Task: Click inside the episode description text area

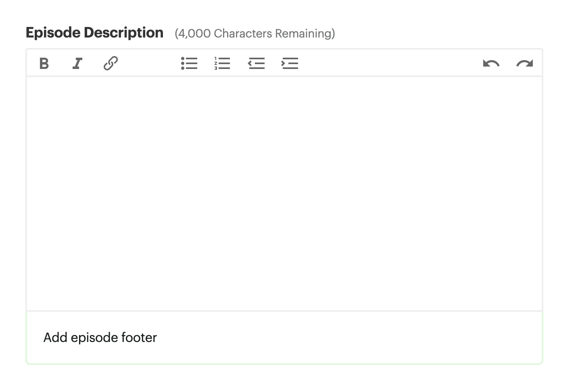Action: (x=284, y=194)
